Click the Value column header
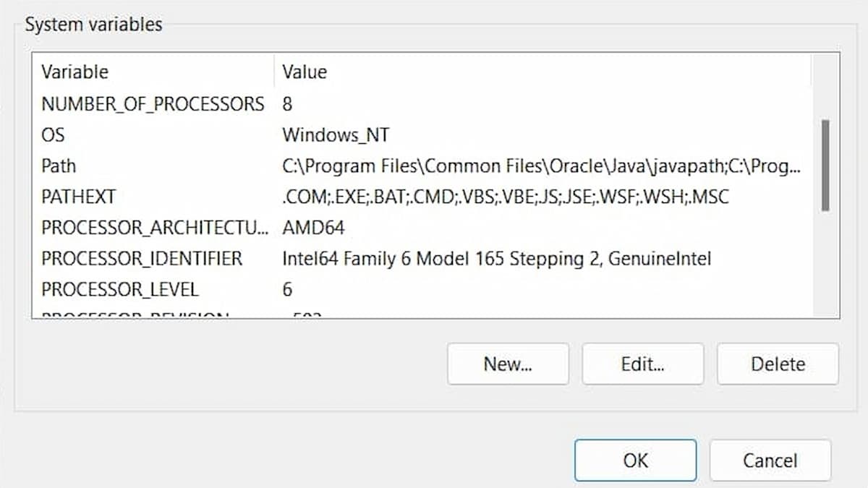Screen dimensions: 868x488 tap(305, 72)
